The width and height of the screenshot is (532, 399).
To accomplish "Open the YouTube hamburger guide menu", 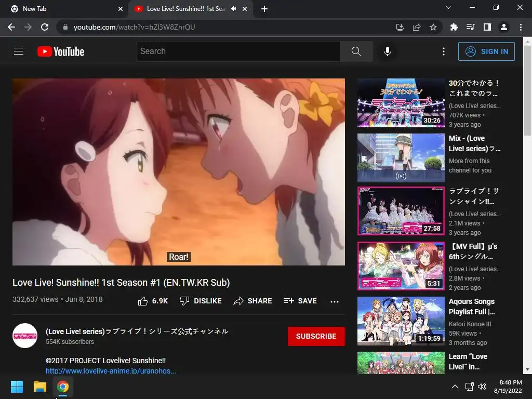I will click(x=19, y=51).
